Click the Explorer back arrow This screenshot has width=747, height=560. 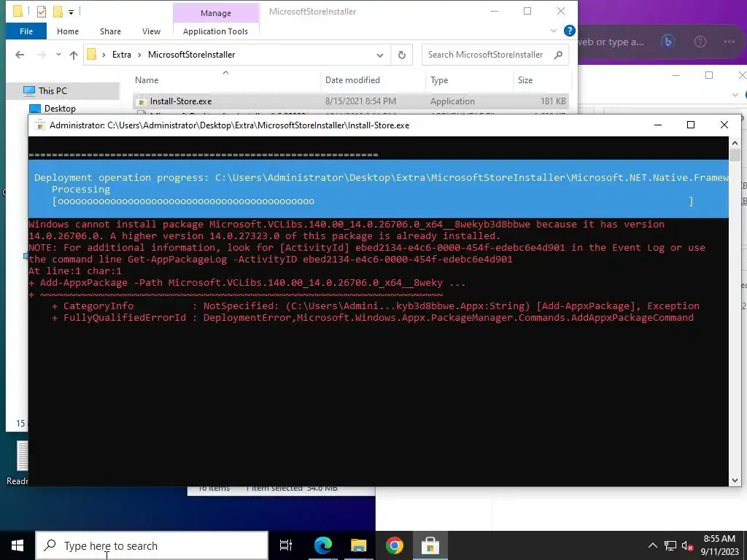point(20,55)
